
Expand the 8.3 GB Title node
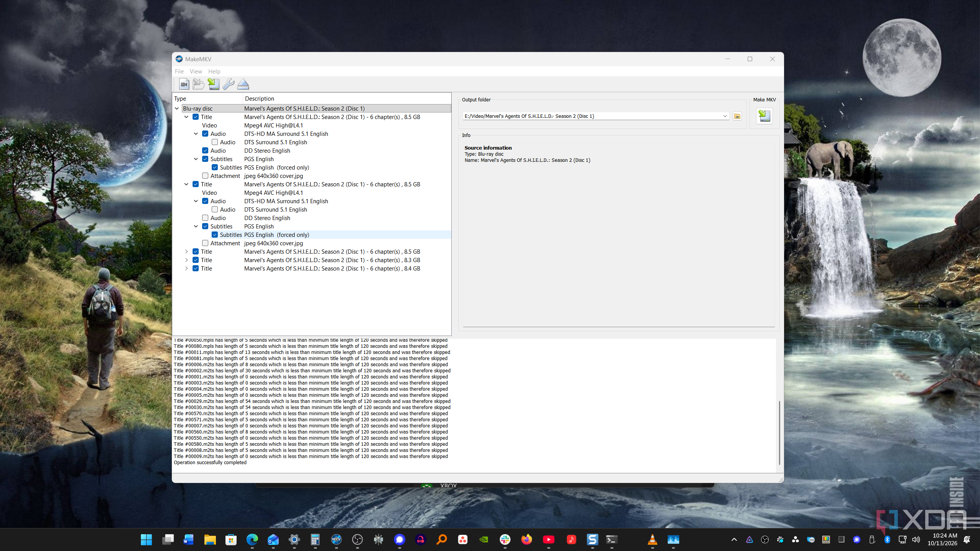tap(186, 260)
